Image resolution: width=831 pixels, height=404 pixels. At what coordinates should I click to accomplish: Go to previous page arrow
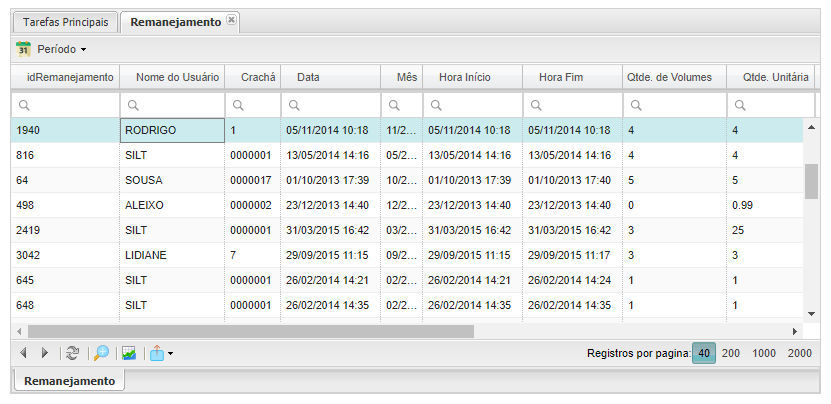tap(23, 353)
